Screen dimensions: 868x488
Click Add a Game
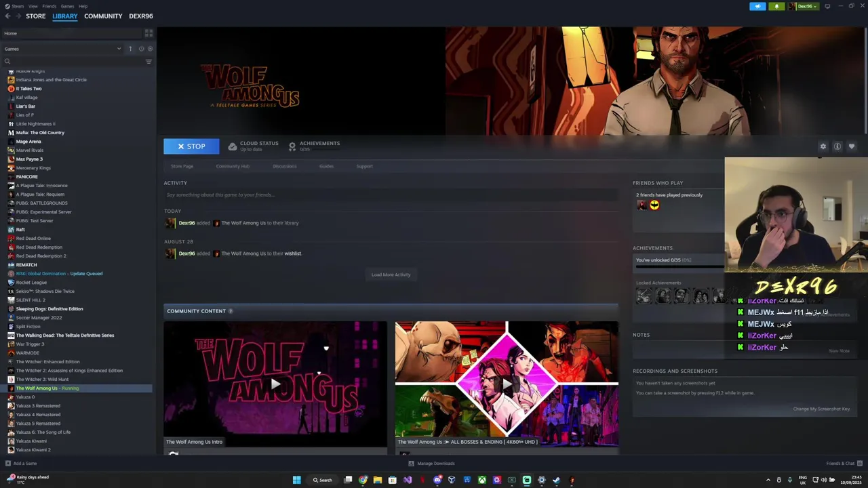[21, 464]
